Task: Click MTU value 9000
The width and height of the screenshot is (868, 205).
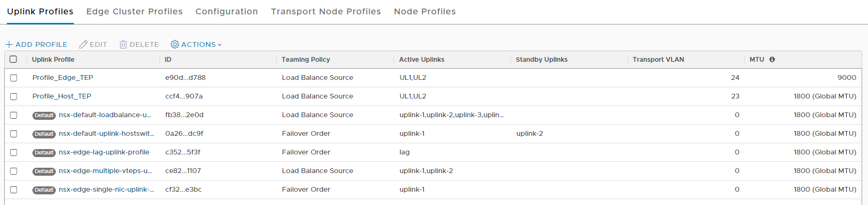Action: point(847,78)
